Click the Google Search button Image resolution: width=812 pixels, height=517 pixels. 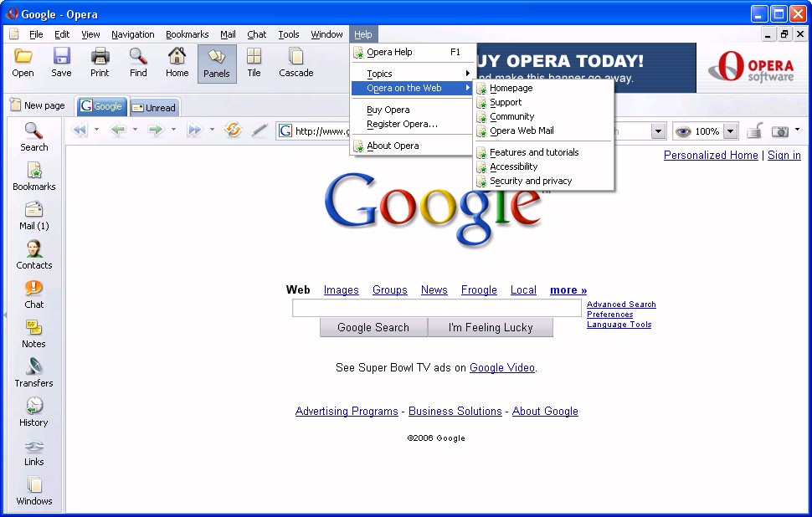coord(373,328)
